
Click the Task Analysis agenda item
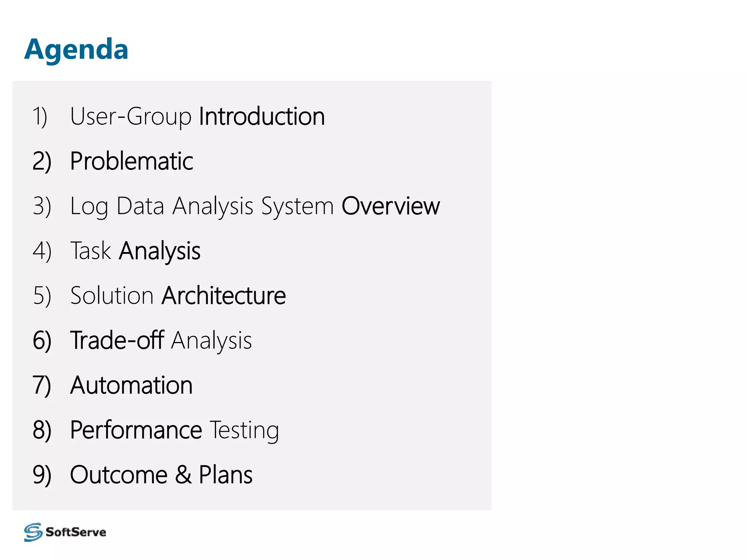pyautogui.click(x=135, y=251)
